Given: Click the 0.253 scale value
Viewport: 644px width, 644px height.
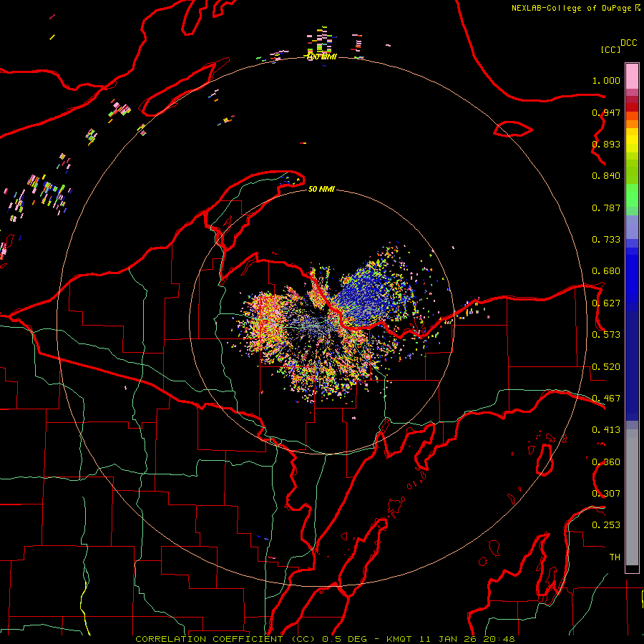Looking at the screenshot, I should pyautogui.click(x=606, y=525).
